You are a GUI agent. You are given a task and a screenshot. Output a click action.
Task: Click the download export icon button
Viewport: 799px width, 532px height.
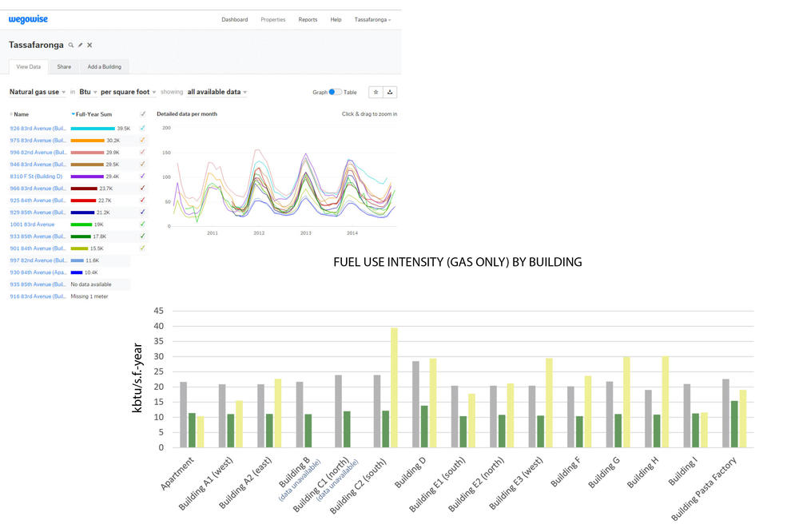390,92
